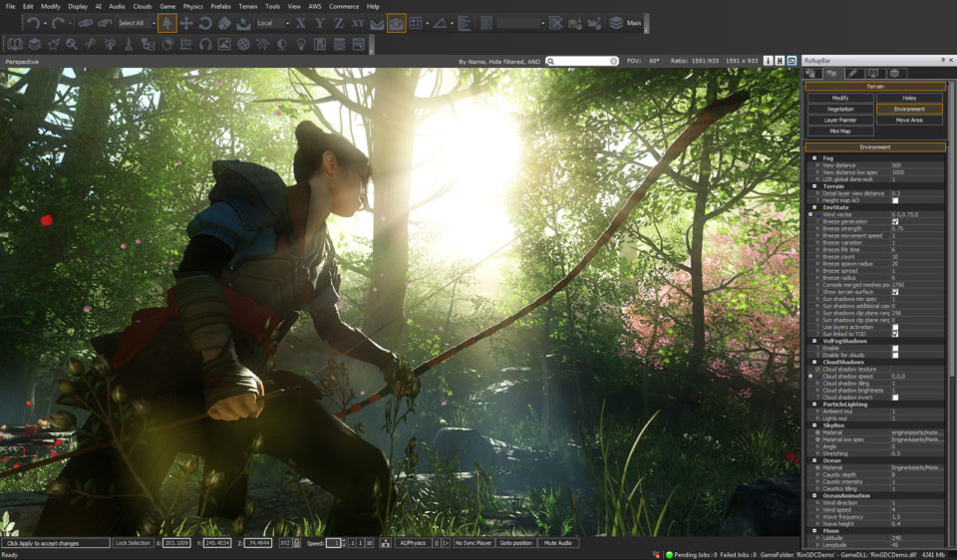Screen dimensions: 957x560
Task: Click the Move Area button
Action: pos(909,121)
